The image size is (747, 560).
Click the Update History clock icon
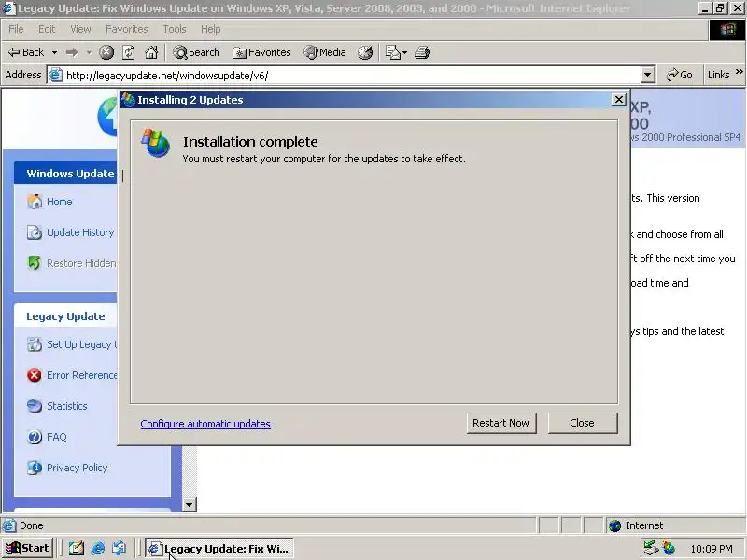coord(35,232)
